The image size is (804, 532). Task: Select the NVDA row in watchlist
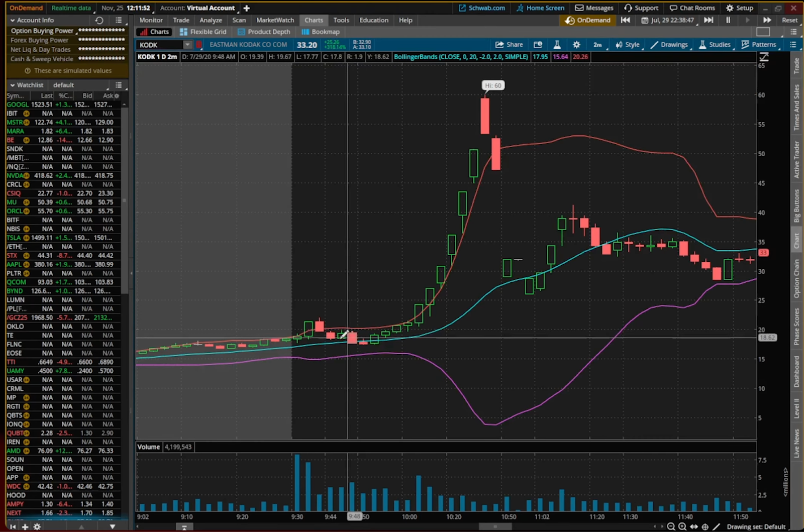point(63,175)
